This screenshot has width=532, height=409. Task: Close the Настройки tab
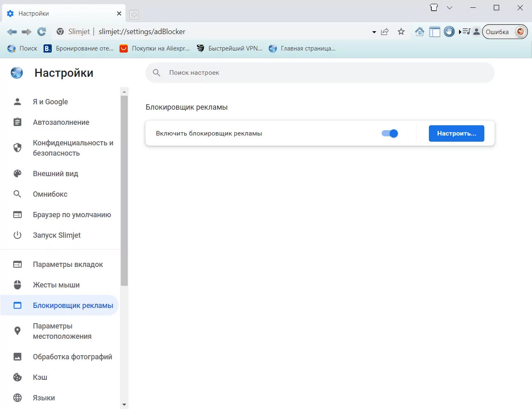point(119,14)
